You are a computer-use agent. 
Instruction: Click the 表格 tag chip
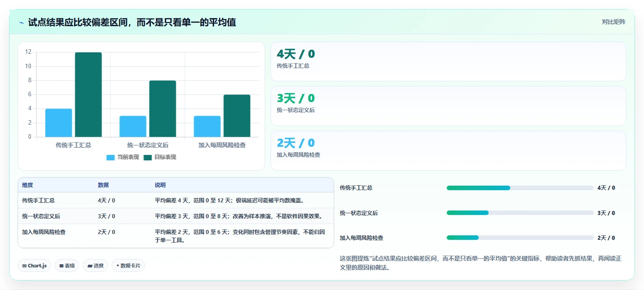67,266
